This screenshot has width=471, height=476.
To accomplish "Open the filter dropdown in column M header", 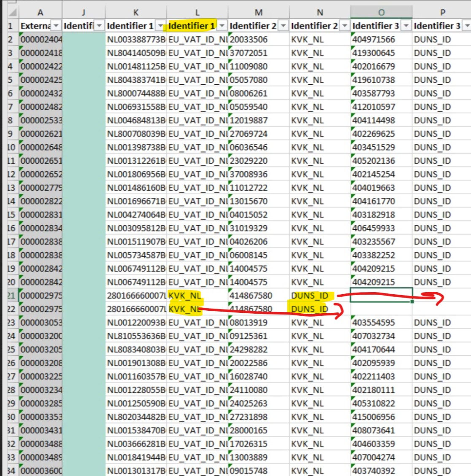I will click(x=283, y=26).
